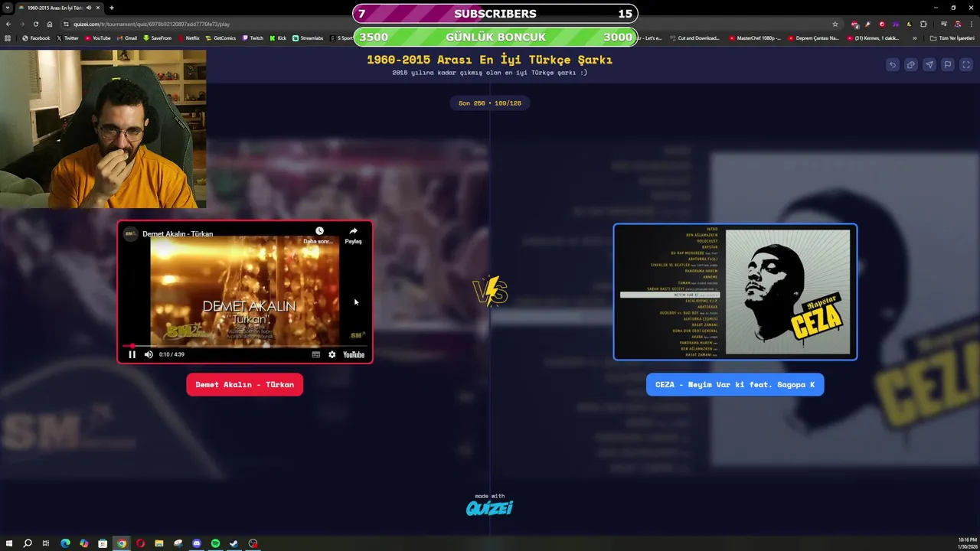The width and height of the screenshot is (980, 551).
Task: Open Discord from the taskbar
Action: pos(197,543)
